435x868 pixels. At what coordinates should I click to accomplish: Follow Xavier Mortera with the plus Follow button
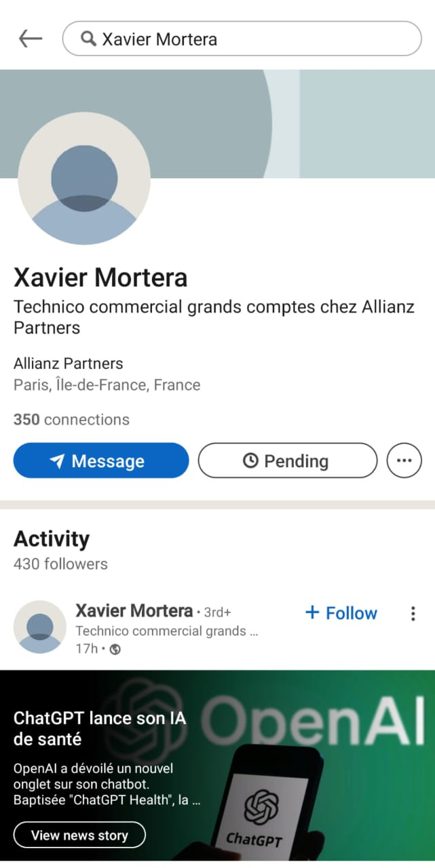click(341, 613)
